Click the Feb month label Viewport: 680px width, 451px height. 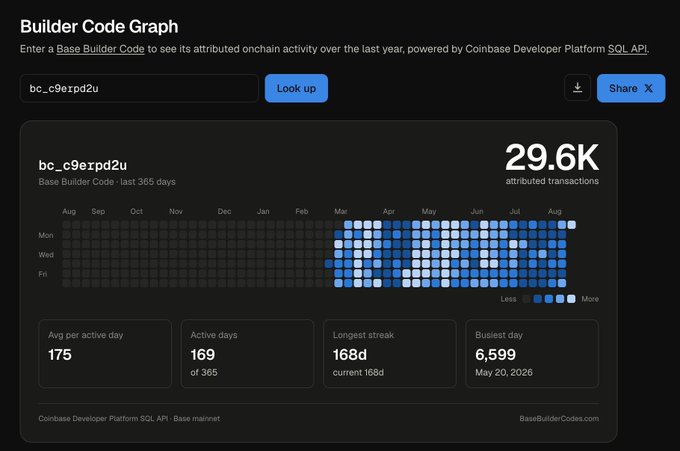click(x=301, y=211)
